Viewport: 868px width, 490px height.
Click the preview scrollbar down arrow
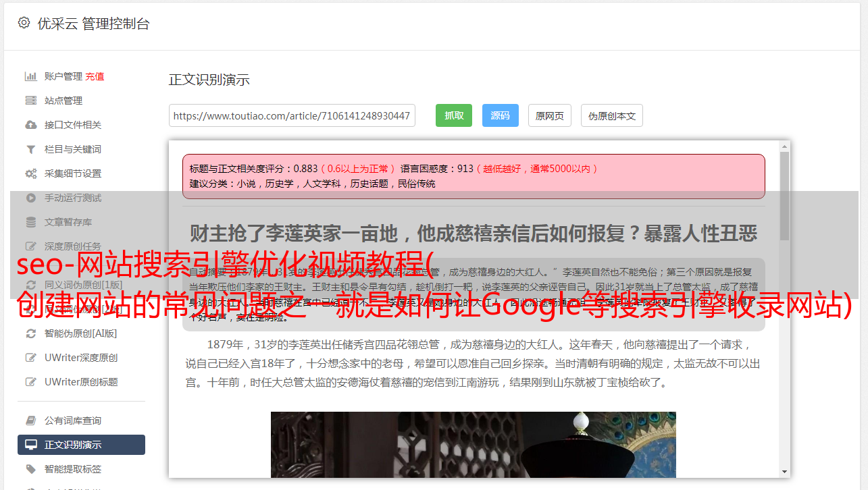pyautogui.click(x=784, y=472)
